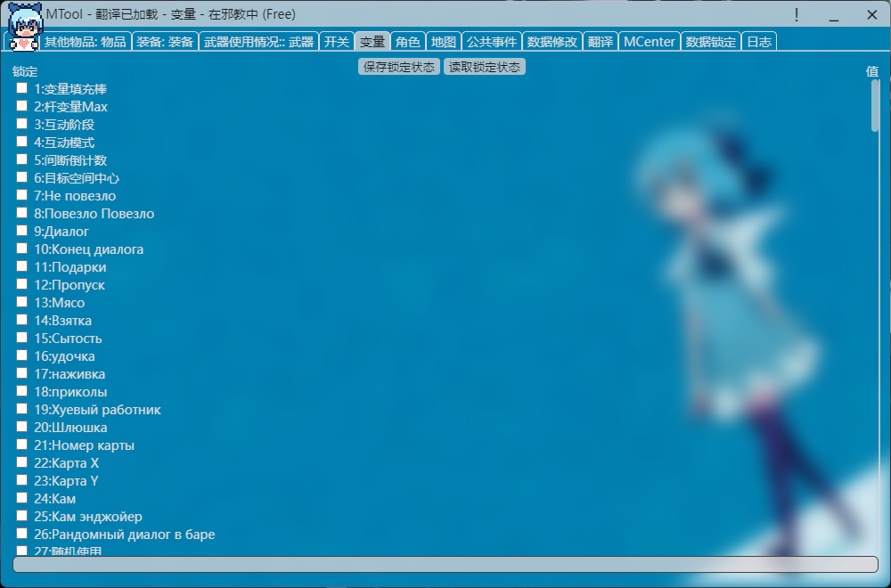
Task: Open the MCenter tab
Action: pos(650,40)
